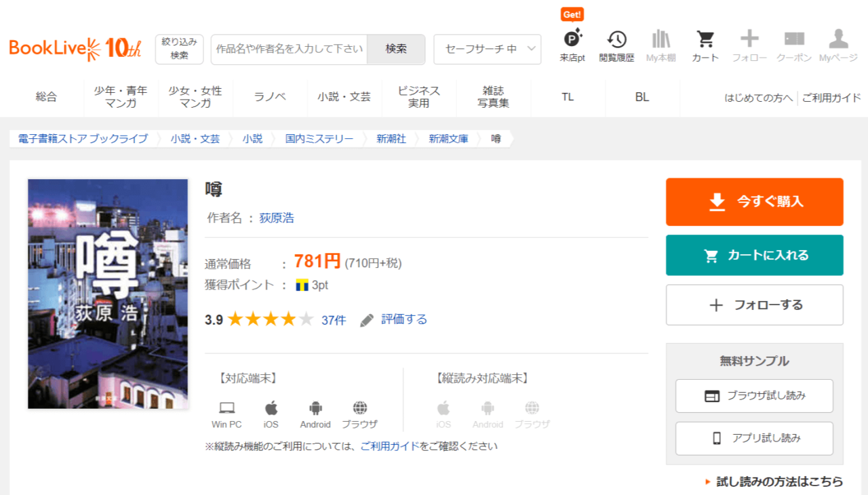
Task: Click the pencil 評価する rating link
Action: tap(394, 319)
